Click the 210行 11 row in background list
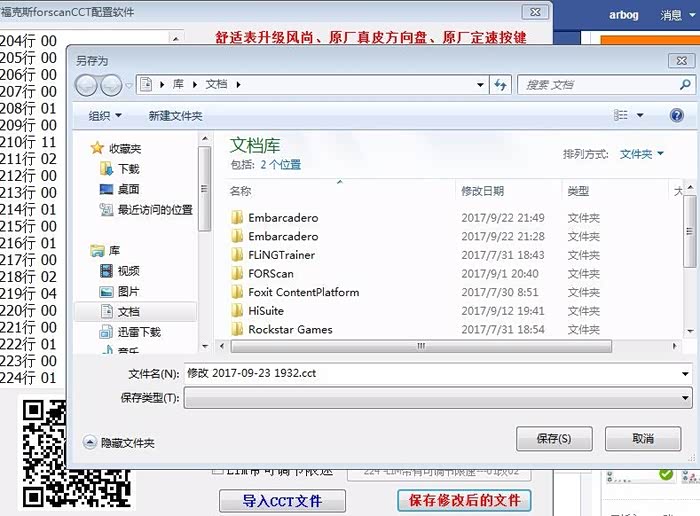This screenshot has height=516, width=700. tap(29, 142)
